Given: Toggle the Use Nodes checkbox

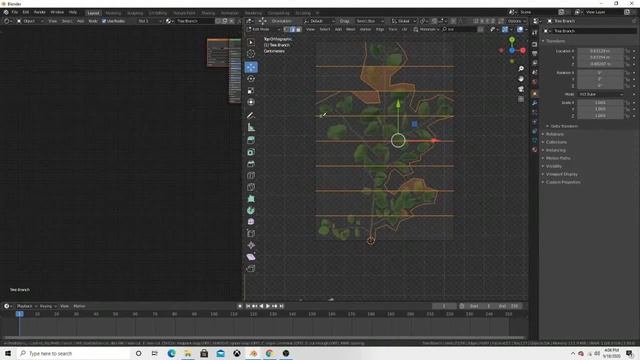Looking at the screenshot, I should point(104,21).
